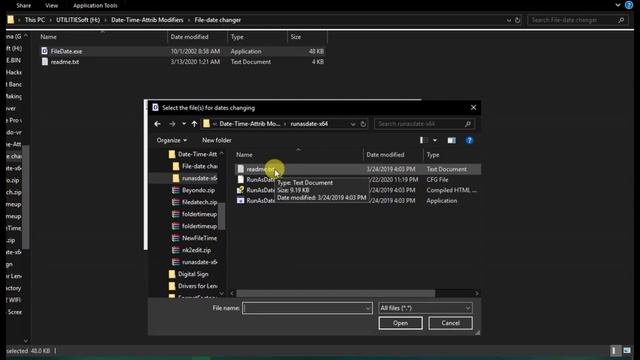The image size is (640, 360).
Task: Click the dialog Application row file icon
Action: (241, 200)
